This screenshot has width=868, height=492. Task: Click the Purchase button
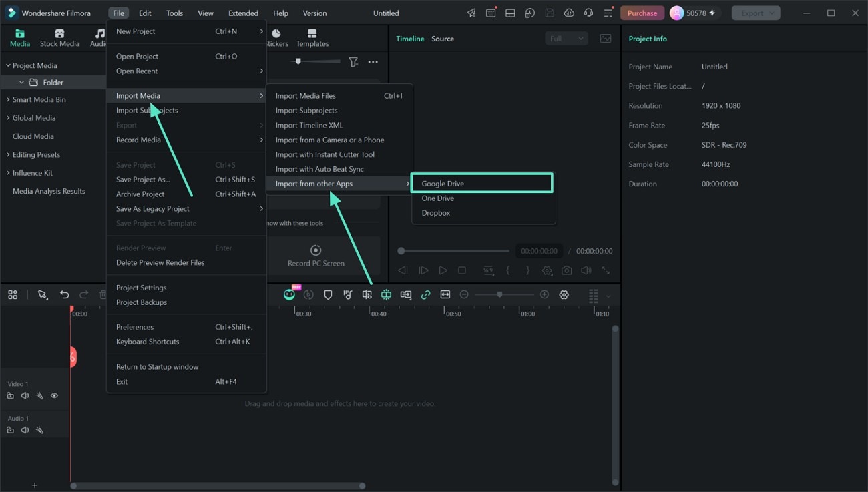[642, 13]
